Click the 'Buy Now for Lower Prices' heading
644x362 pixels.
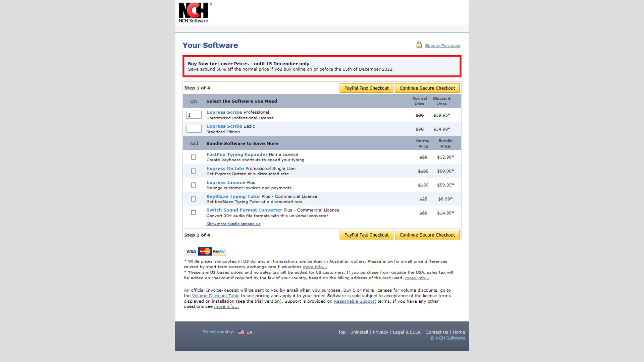[249, 64]
